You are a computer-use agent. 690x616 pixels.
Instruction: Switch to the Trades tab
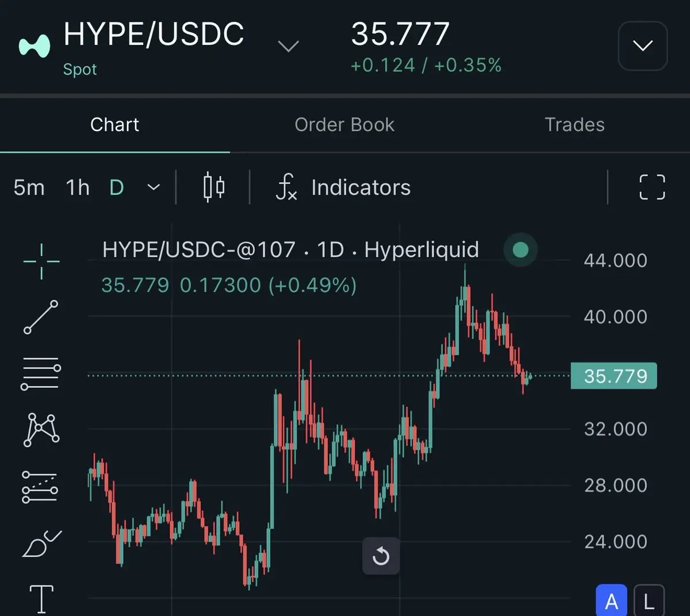574,125
